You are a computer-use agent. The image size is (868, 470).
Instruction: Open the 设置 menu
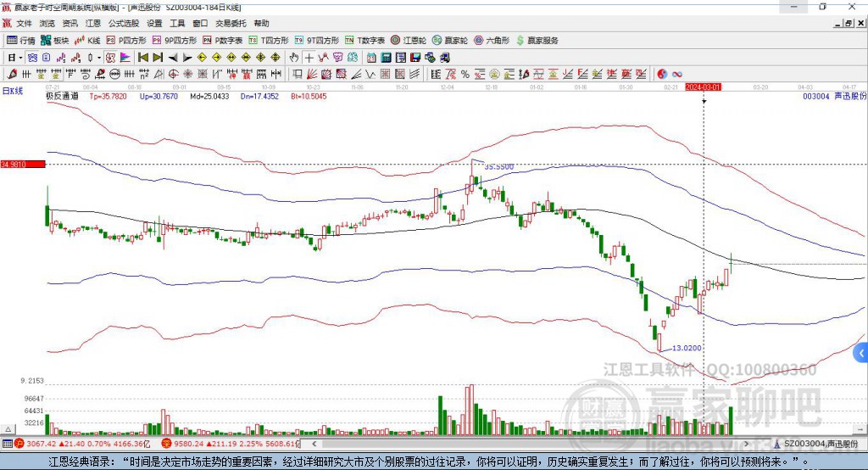click(154, 23)
